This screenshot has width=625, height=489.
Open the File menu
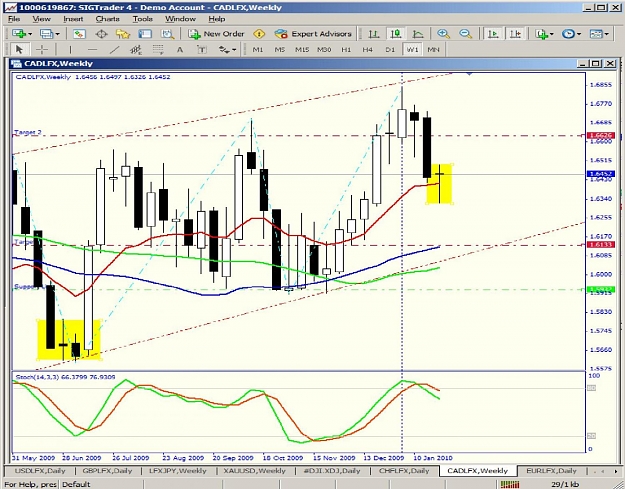pyautogui.click(x=14, y=19)
